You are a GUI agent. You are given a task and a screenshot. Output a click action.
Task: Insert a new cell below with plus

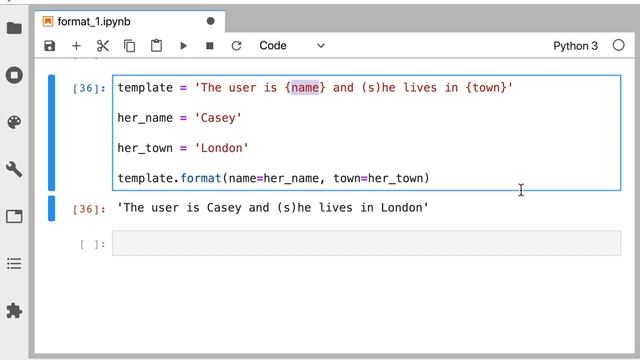(76, 46)
